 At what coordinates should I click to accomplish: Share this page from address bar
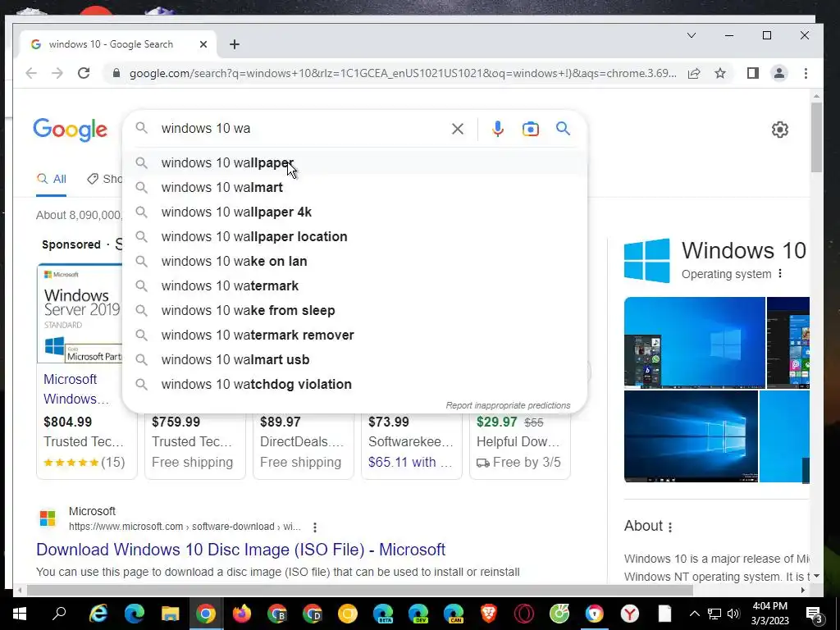pyautogui.click(x=694, y=73)
